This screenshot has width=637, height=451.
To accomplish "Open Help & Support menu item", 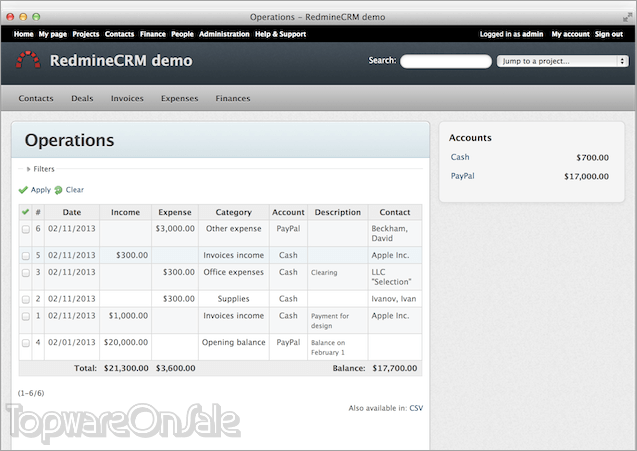I will (280, 34).
